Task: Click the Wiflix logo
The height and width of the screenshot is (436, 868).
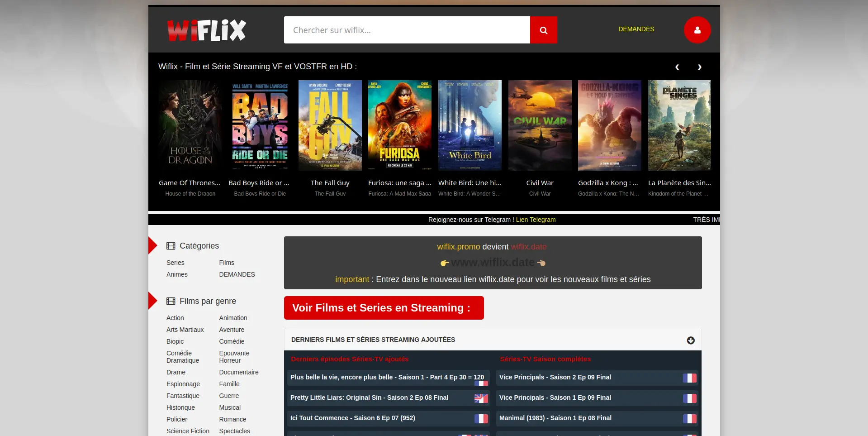Action: tap(207, 30)
